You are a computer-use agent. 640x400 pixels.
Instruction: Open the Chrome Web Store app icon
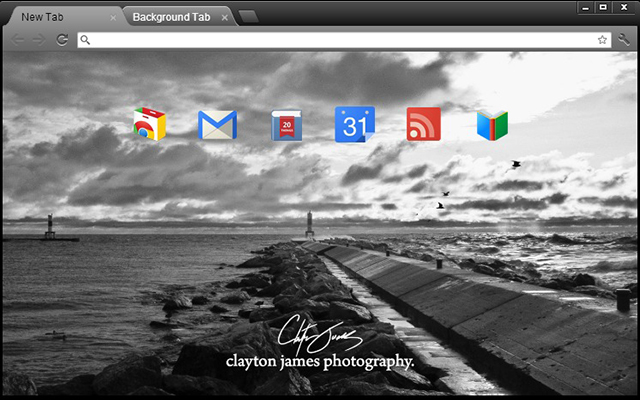tap(150, 124)
